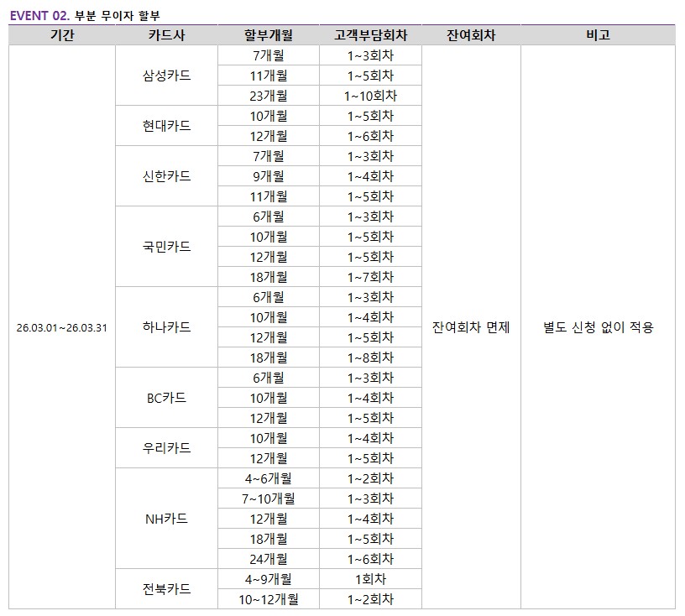The height and width of the screenshot is (616, 685).
Task: Click the 고객부담회차 column header
Action: click(x=369, y=35)
